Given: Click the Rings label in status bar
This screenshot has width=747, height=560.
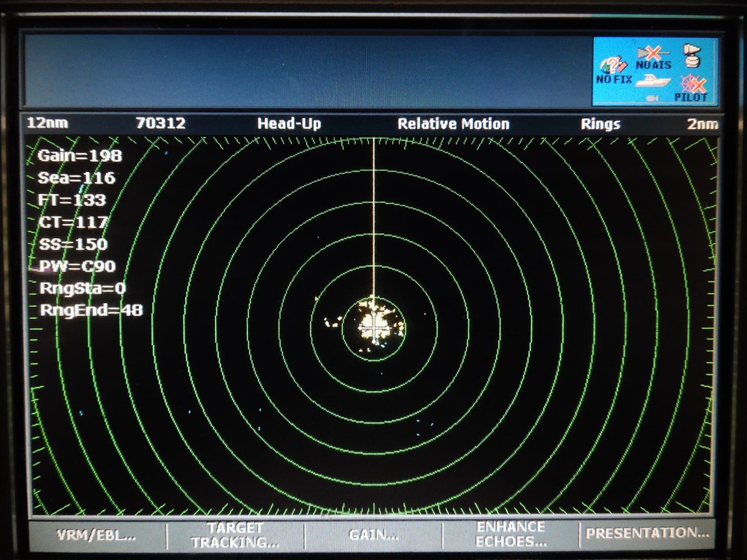Looking at the screenshot, I should click(601, 124).
